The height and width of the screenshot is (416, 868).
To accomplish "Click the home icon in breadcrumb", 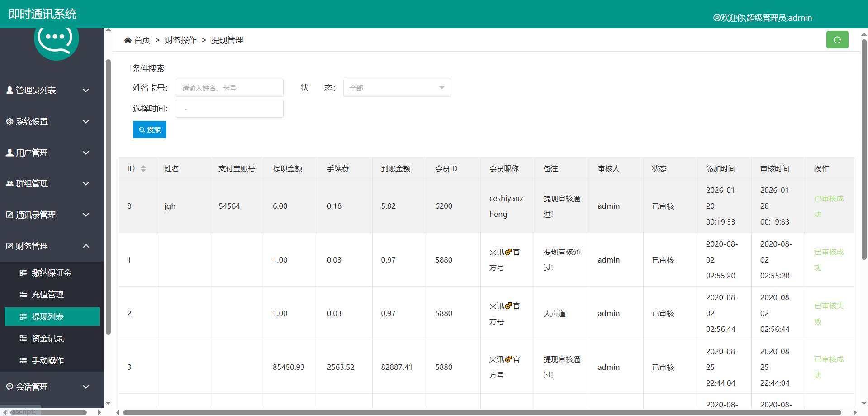I will click(128, 40).
